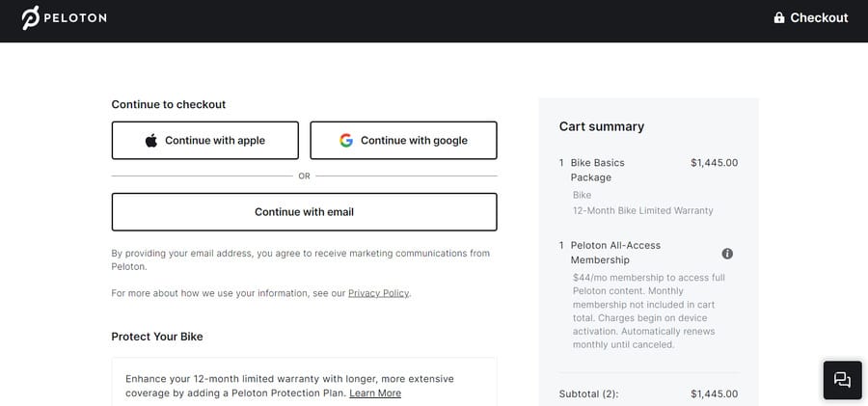Click the marketing communications consent text

[x=301, y=259]
